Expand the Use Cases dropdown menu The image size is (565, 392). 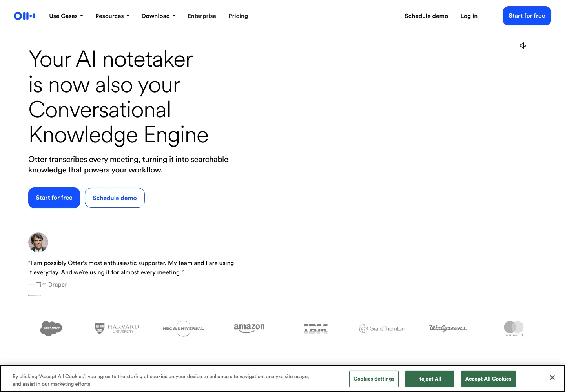click(x=66, y=16)
